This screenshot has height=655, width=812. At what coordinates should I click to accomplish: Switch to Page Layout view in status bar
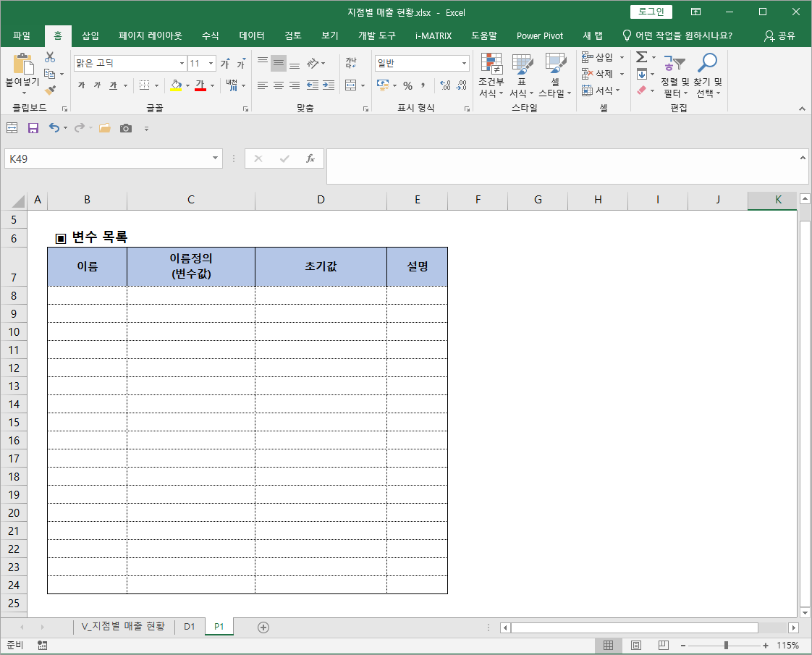636,645
